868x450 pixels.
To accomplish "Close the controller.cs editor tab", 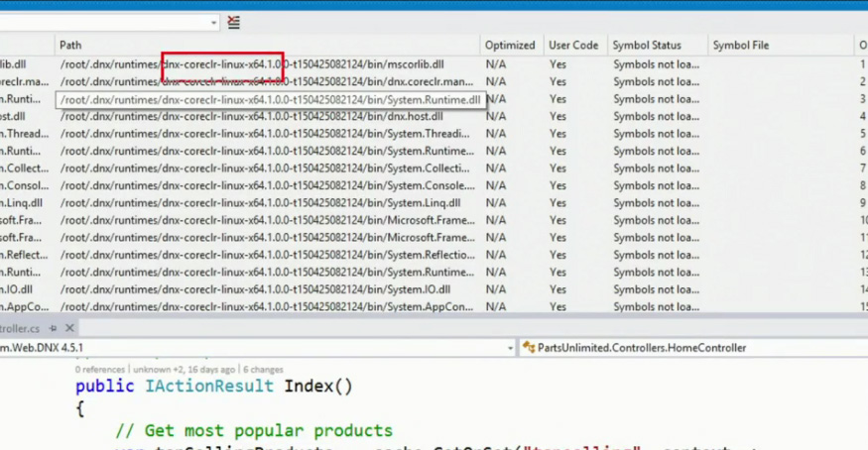I will 69,328.
